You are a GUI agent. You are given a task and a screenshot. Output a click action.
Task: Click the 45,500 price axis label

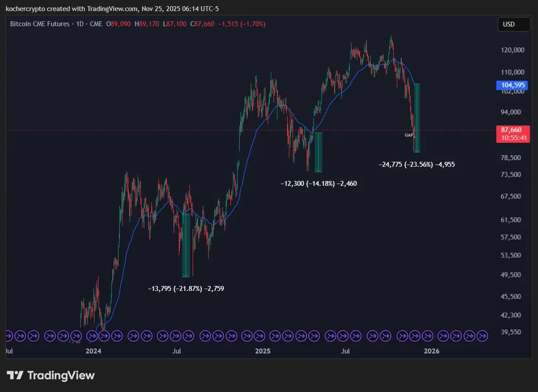pyautogui.click(x=512, y=296)
